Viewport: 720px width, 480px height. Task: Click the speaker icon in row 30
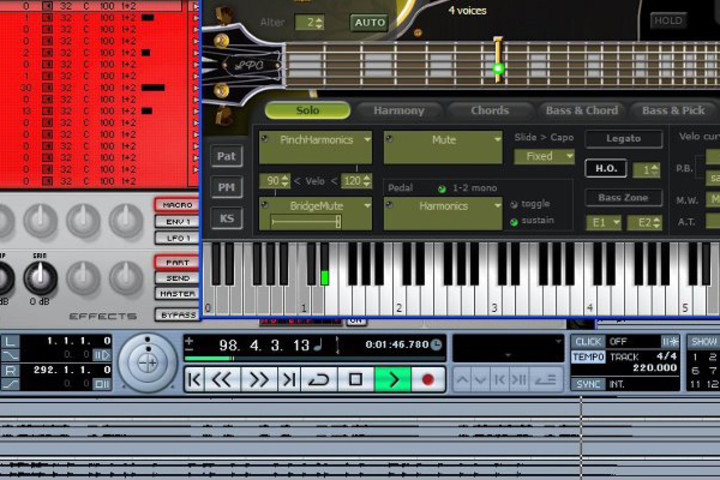point(47,88)
